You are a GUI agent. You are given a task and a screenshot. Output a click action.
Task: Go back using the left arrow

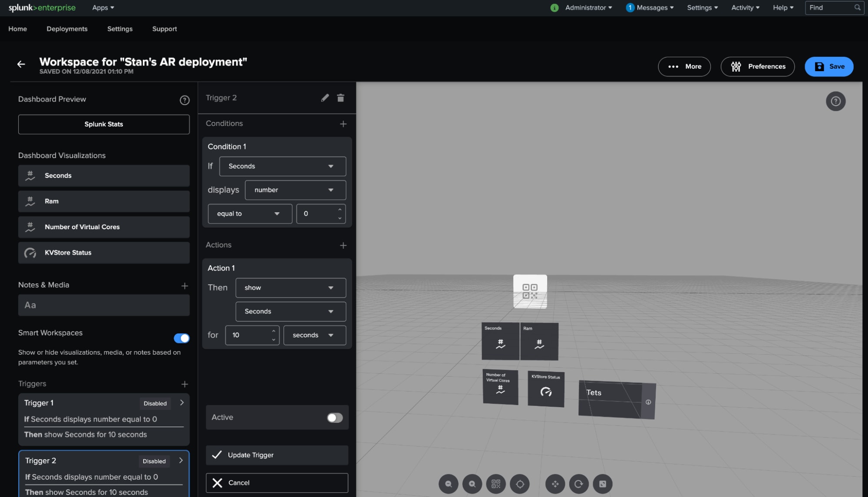(21, 64)
